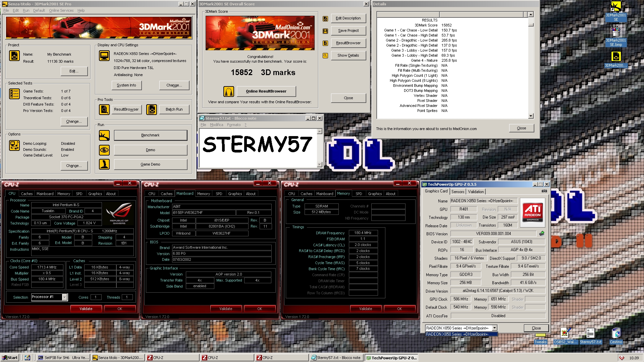Click the ATI Radeon logo in GPU-Z

pos(533,213)
